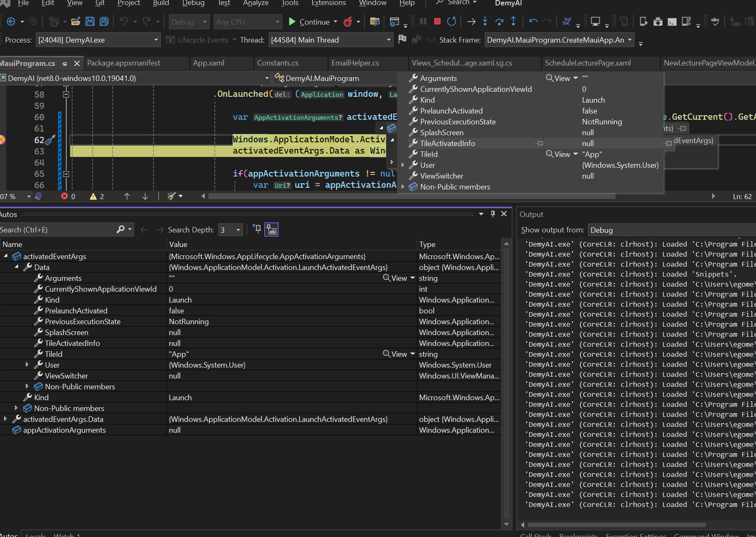Click the Autos search magnifier icon
Image resolution: width=756 pixels, height=537 pixels.
121,229
